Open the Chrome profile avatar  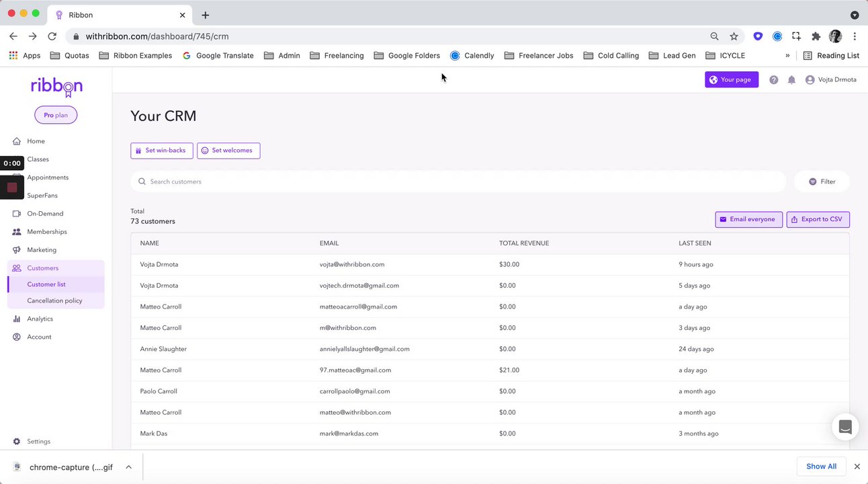[x=835, y=36]
